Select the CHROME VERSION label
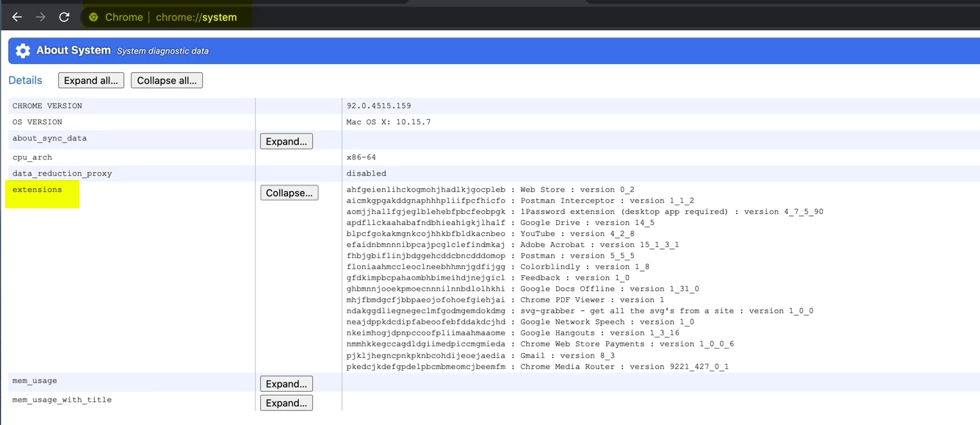980x425 pixels. click(x=47, y=106)
